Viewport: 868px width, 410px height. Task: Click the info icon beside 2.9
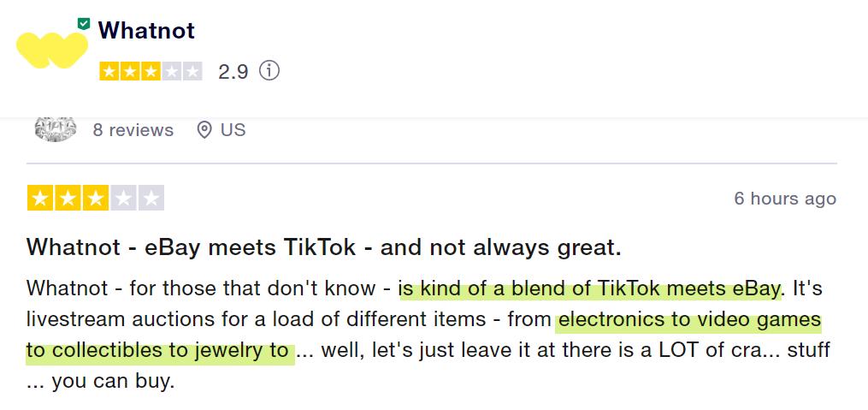[x=269, y=71]
